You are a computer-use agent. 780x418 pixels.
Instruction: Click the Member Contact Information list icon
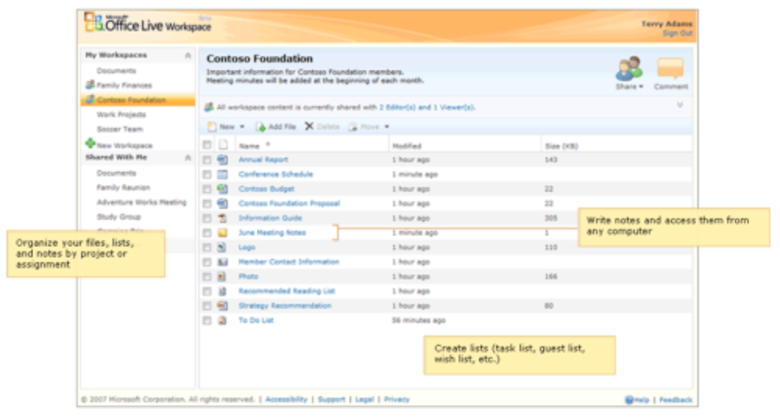click(x=222, y=262)
